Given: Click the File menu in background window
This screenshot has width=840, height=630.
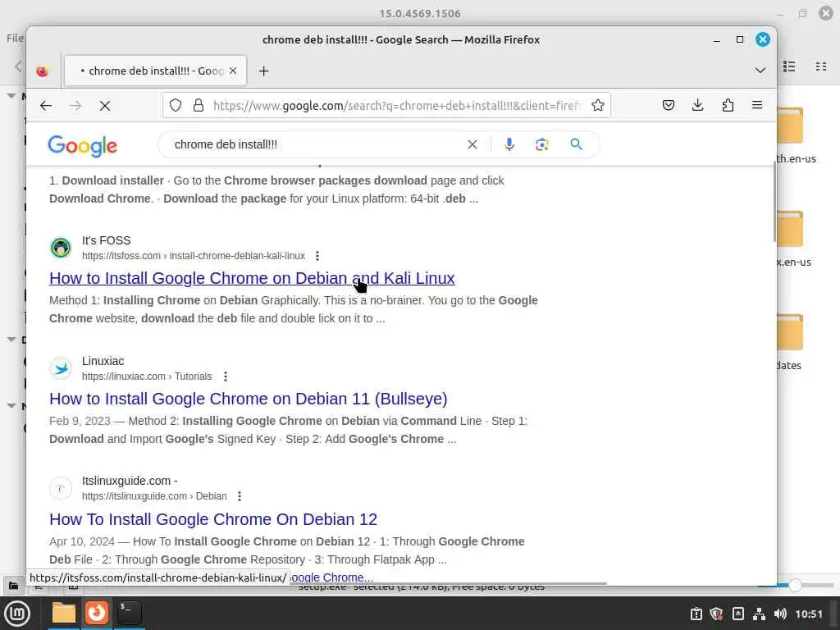Looking at the screenshot, I should 15,38.
